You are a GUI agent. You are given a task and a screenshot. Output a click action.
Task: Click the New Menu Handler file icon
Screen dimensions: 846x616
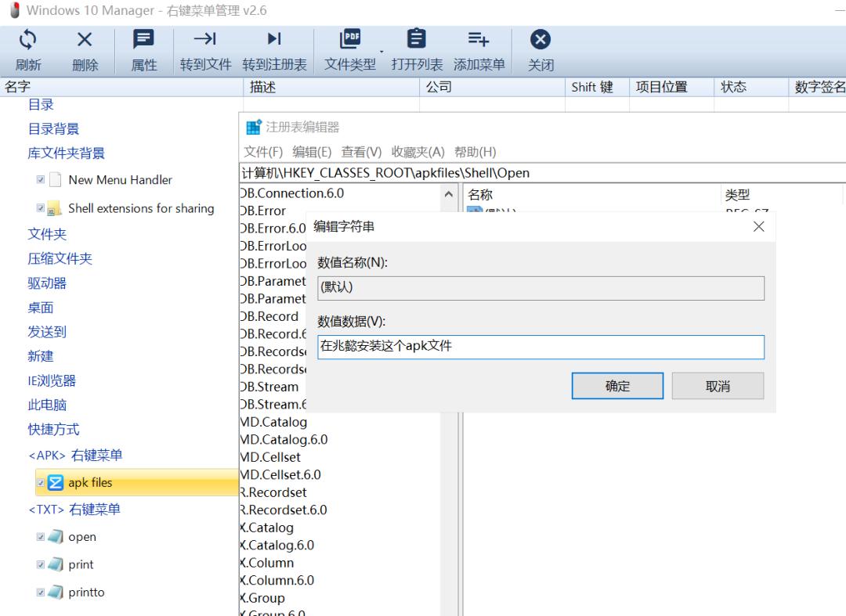point(55,179)
